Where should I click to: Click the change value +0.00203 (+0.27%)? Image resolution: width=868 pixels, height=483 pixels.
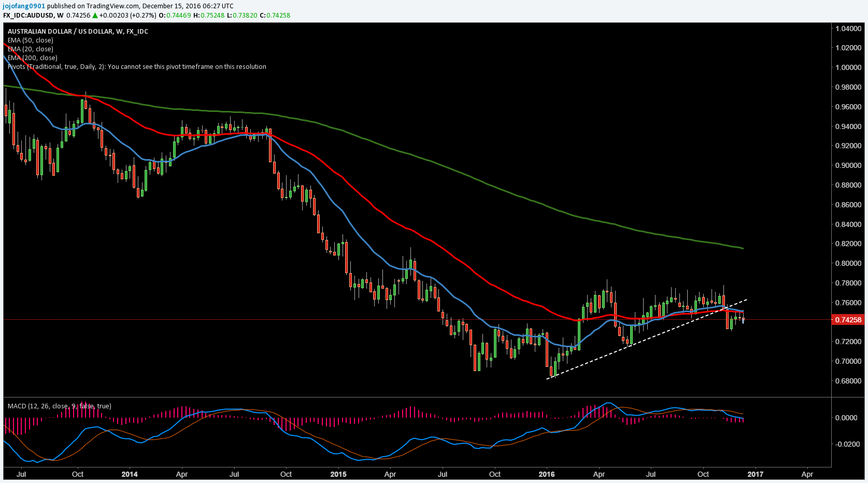tap(127, 15)
